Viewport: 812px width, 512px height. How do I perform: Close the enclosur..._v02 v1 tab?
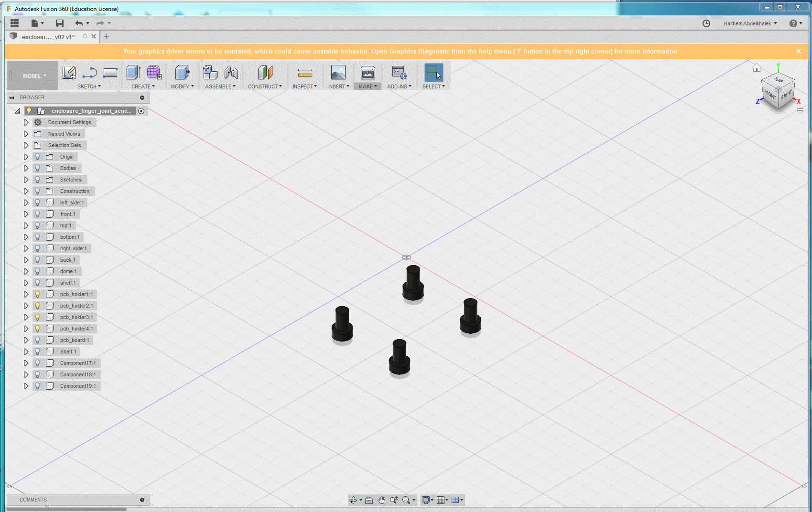coord(94,36)
